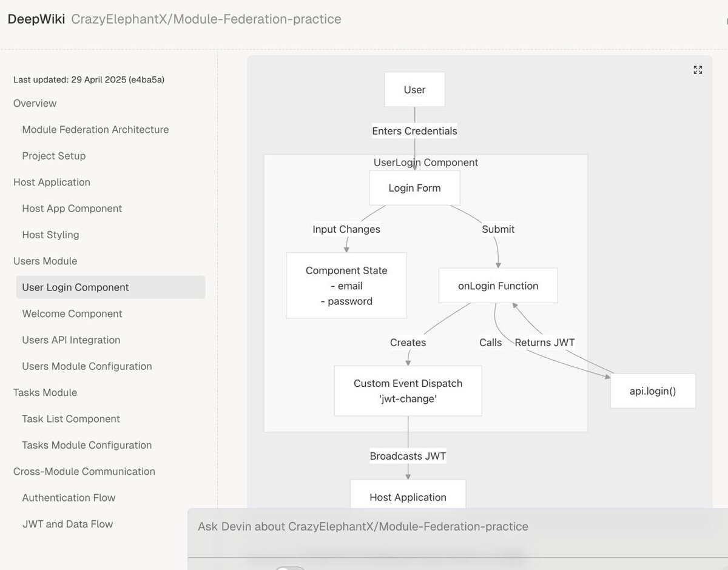Open the Authentication Flow page
This screenshot has width=728, height=570.
coord(69,498)
